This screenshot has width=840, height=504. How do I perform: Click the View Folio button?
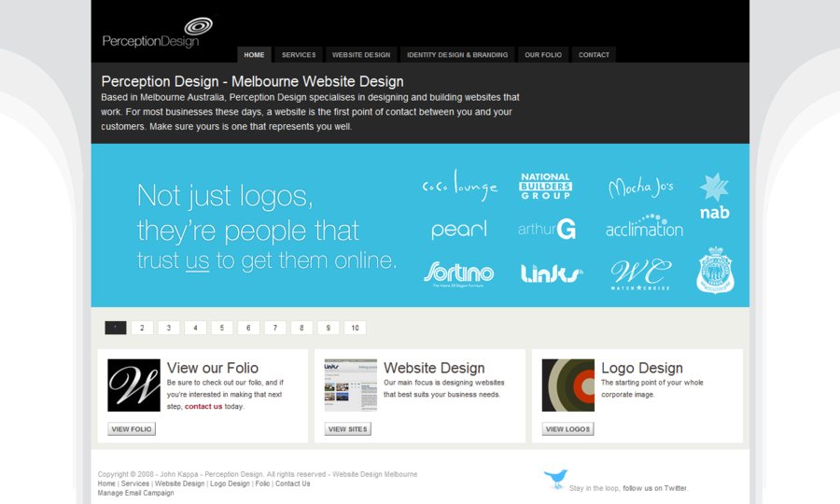(132, 429)
